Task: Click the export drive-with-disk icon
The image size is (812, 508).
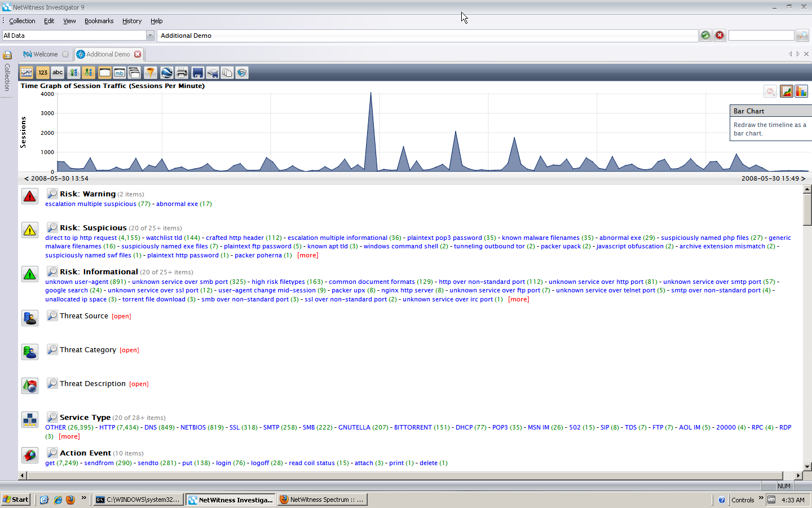Action: [x=213, y=72]
